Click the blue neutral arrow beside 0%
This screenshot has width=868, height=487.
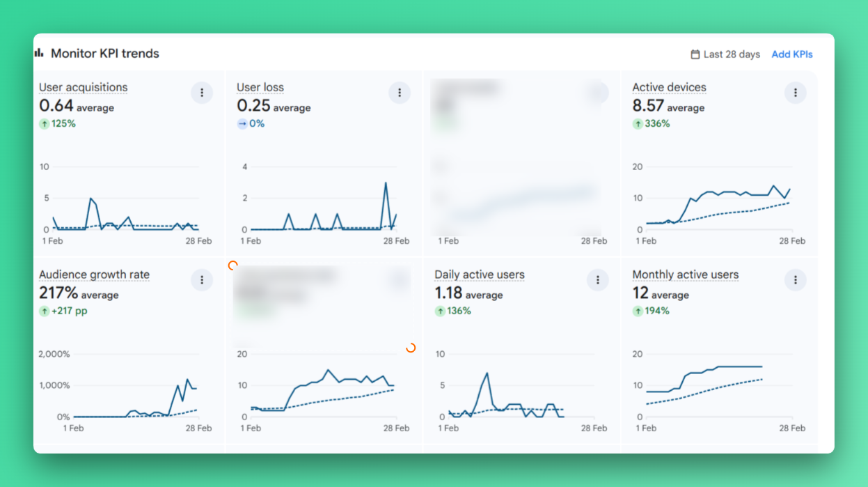[x=242, y=124]
